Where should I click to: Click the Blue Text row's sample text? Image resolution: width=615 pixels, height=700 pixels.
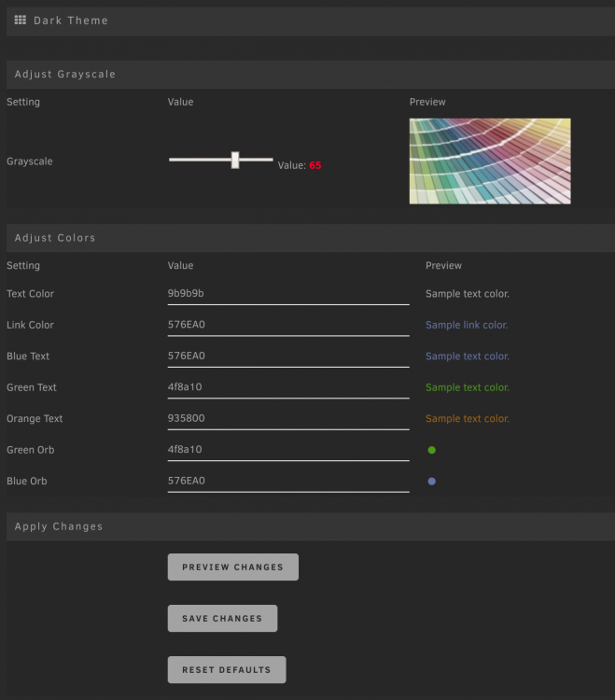pyautogui.click(x=468, y=357)
